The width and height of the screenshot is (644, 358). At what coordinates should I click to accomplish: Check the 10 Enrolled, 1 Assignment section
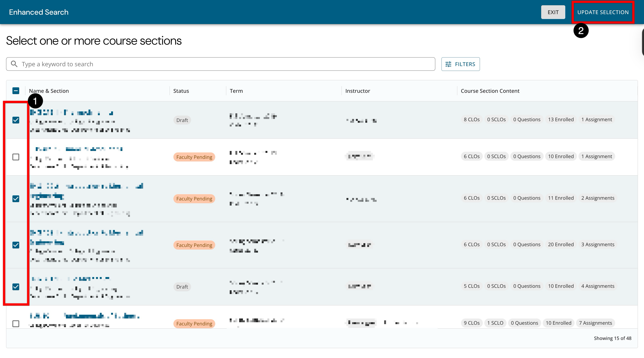pyautogui.click(x=16, y=157)
